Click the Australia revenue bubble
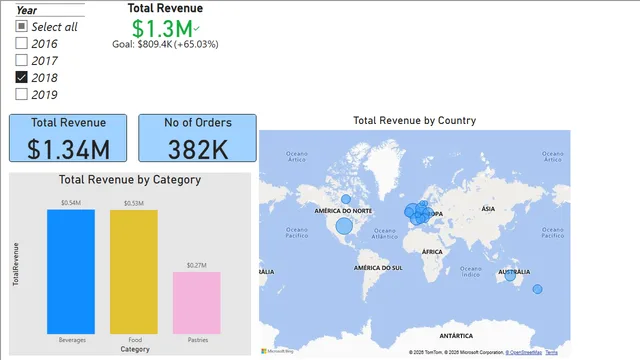 pyautogui.click(x=510, y=276)
